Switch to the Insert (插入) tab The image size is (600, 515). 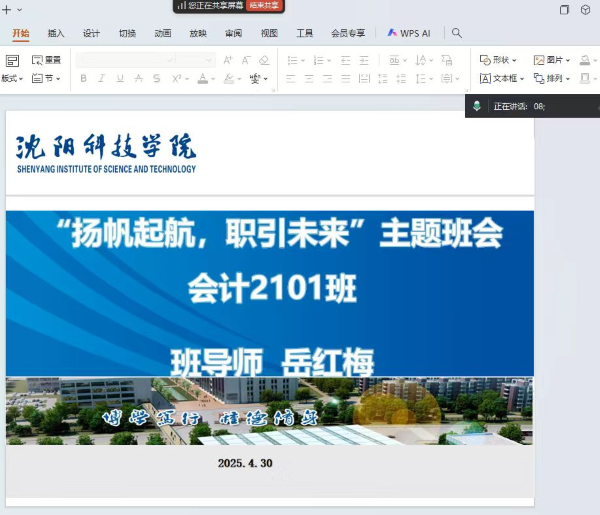56,33
